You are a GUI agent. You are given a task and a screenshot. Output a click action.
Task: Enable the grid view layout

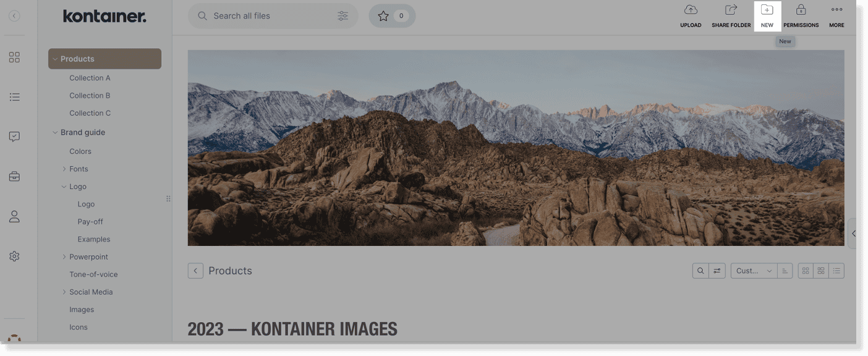tap(805, 270)
